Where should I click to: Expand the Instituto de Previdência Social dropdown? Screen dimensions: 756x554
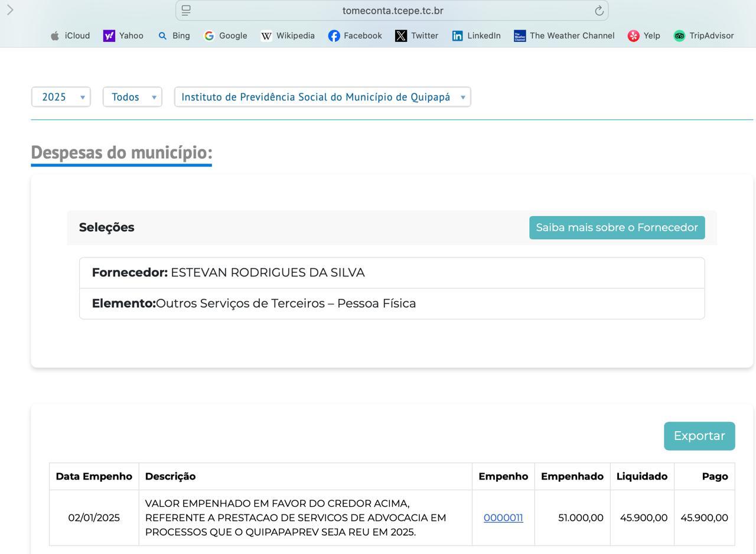tap(322, 97)
